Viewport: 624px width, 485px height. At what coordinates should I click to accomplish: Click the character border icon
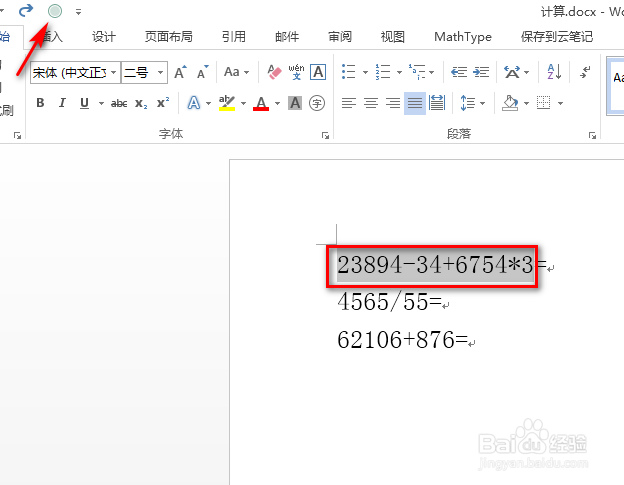[x=318, y=72]
